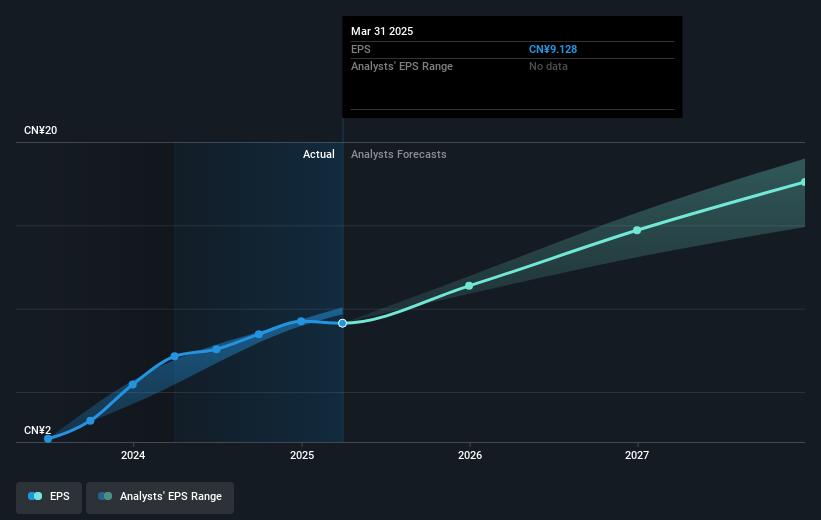
Task: Select the 2027 forecast EPS data point
Action: click(637, 230)
